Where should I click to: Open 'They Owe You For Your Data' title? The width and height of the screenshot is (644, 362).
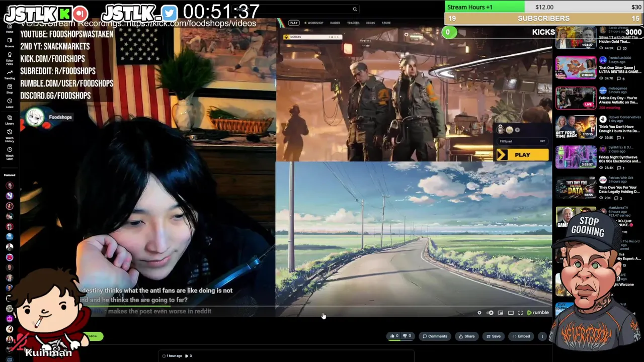point(619,189)
